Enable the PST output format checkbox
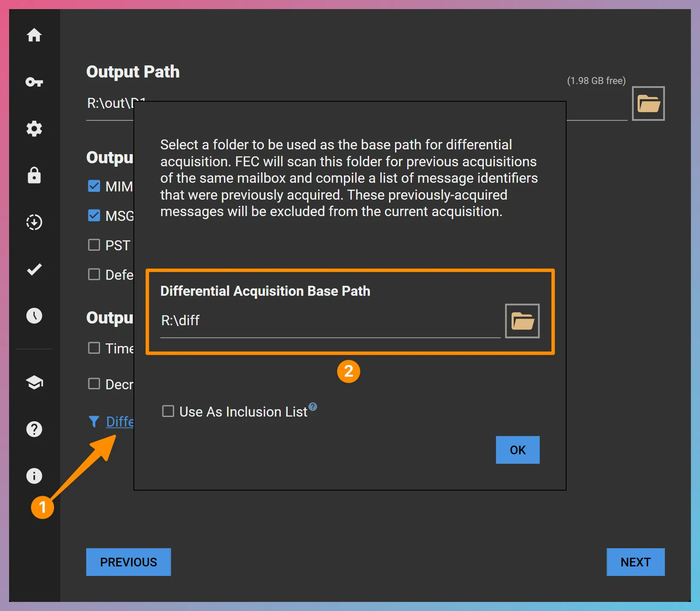 coord(94,245)
